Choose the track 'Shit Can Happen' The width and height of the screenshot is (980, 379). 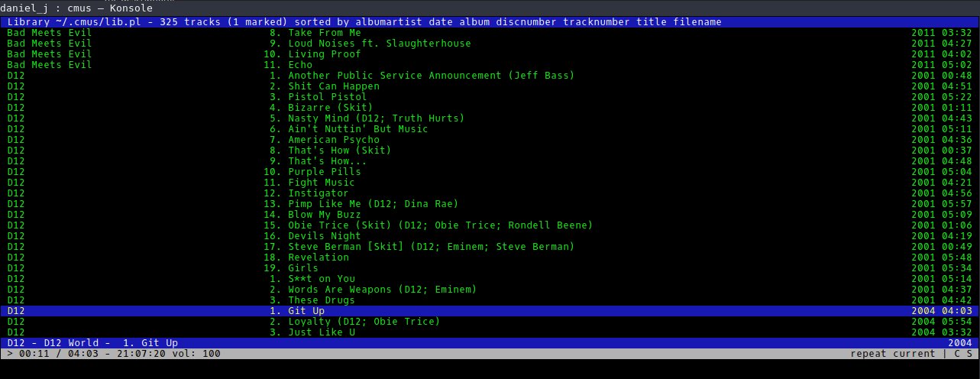(x=490, y=86)
